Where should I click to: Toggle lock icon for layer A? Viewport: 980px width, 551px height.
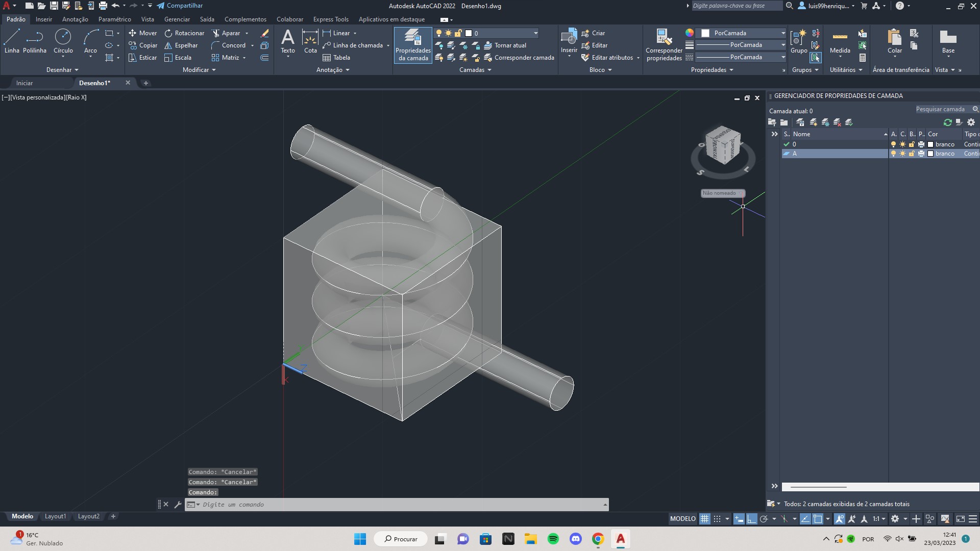click(x=912, y=154)
